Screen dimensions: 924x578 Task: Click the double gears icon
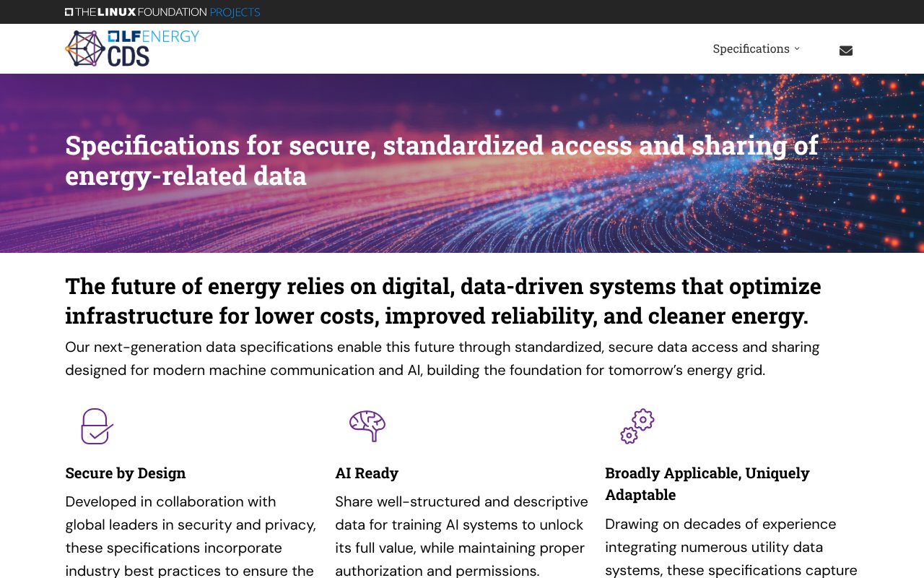coord(637,426)
